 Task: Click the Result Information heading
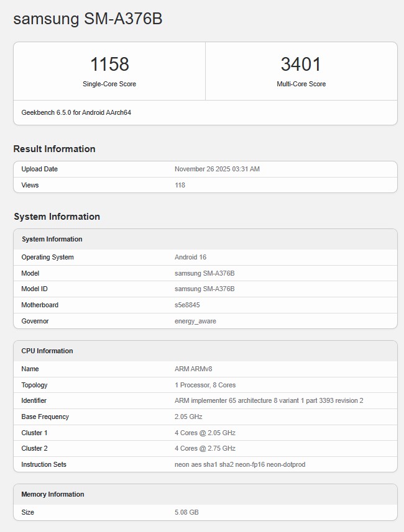[x=54, y=149]
